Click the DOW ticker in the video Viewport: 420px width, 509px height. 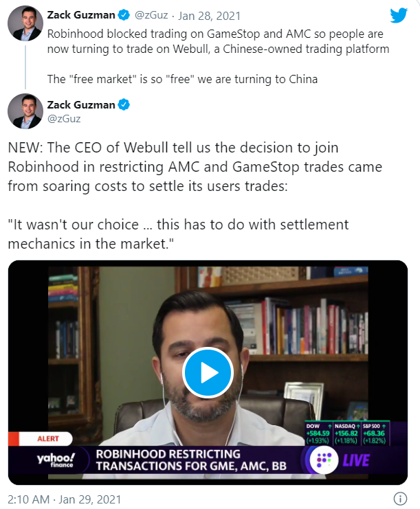coord(318,433)
